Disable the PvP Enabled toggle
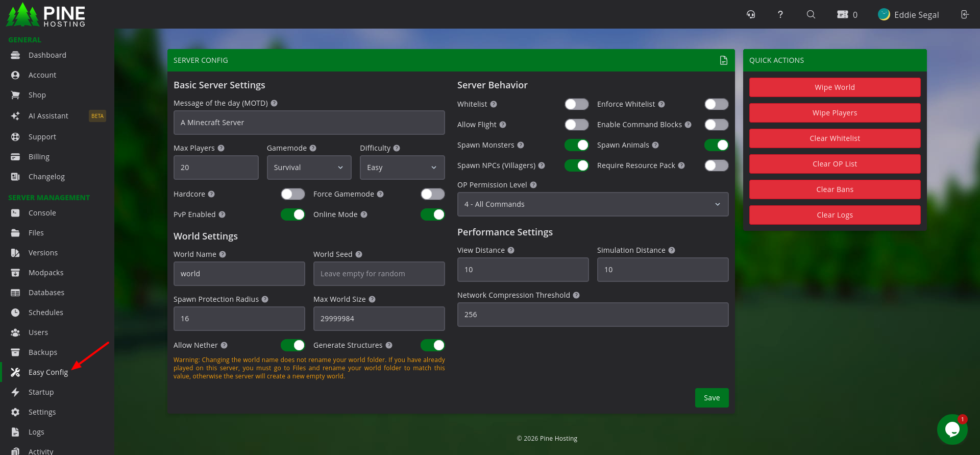This screenshot has height=455, width=980. 293,214
